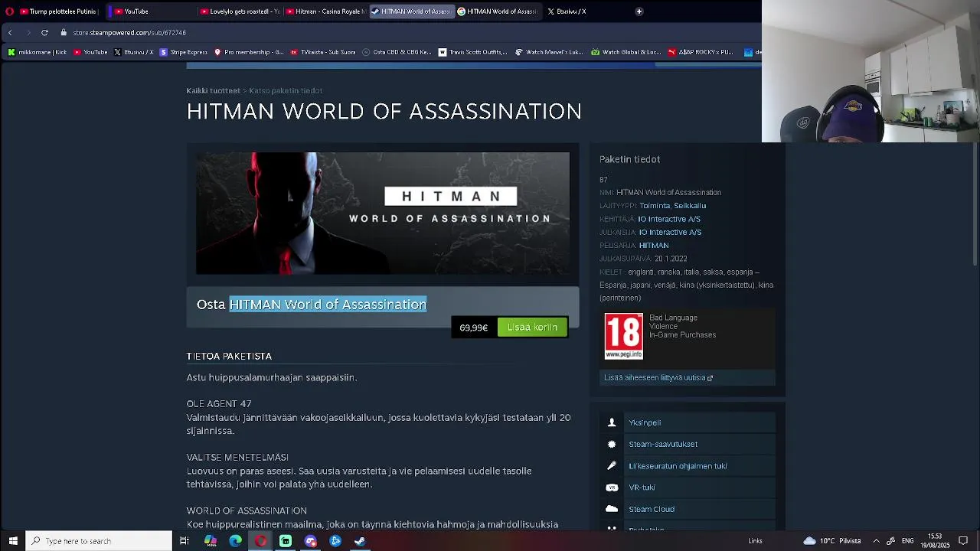Go back with the browser back arrow

(10, 33)
